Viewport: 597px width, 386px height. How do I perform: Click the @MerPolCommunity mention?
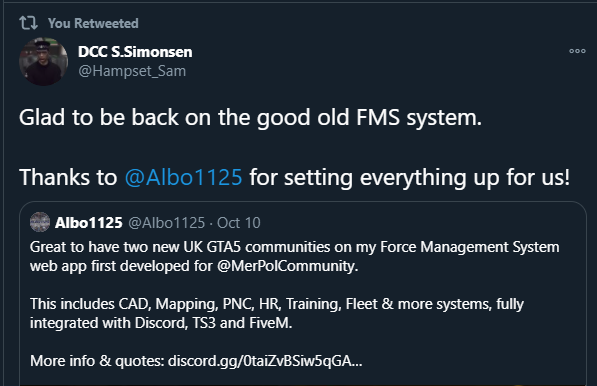click(x=288, y=266)
